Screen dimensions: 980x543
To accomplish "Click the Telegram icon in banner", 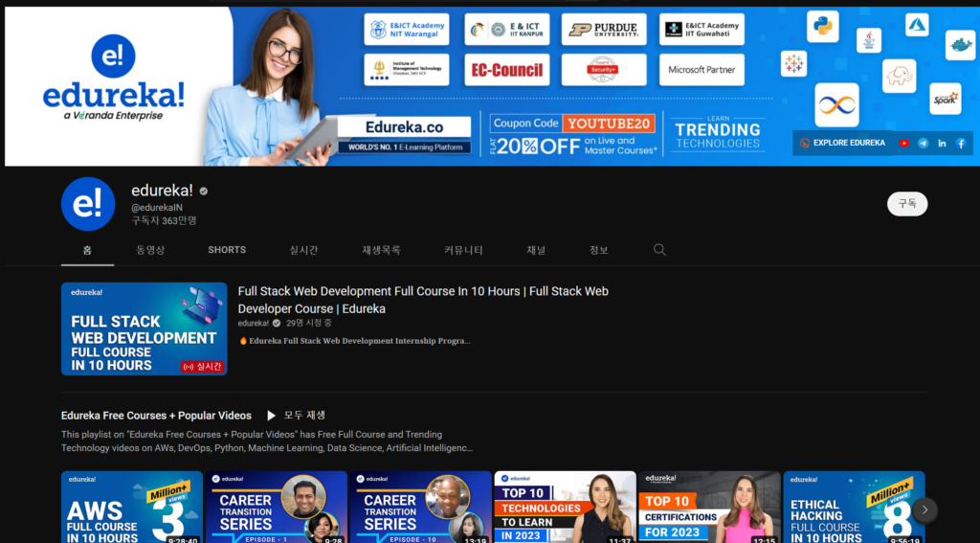I will 924,144.
